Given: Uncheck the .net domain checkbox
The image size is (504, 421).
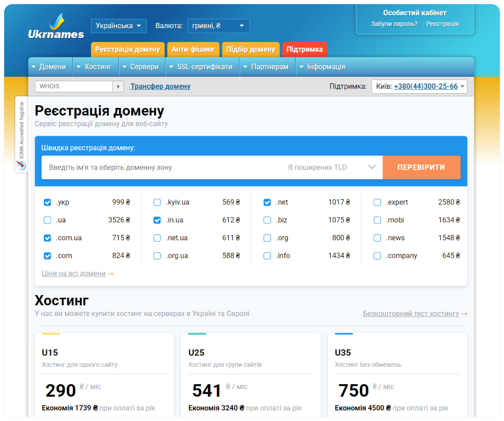Looking at the screenshot, I should (267, 202).
